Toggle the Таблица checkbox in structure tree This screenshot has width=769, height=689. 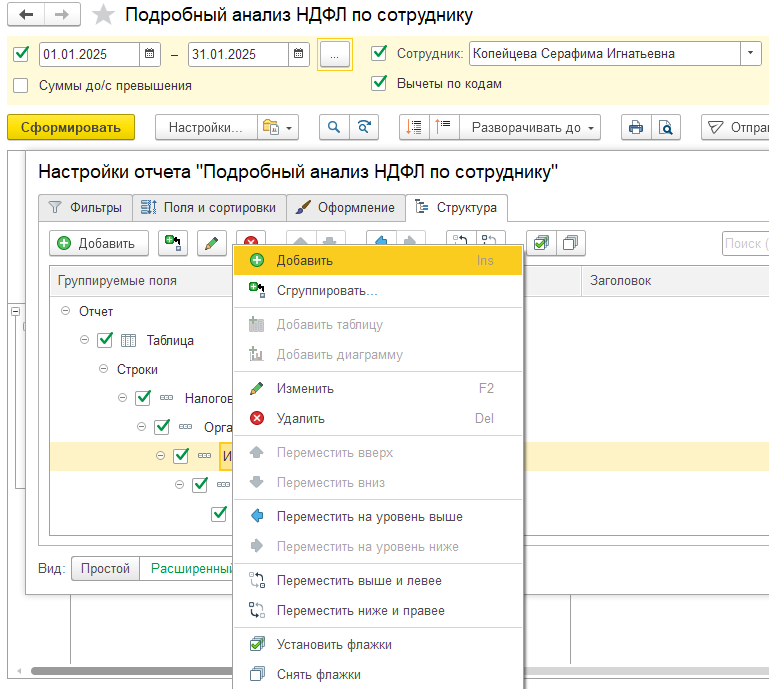(x=105, y=340)
